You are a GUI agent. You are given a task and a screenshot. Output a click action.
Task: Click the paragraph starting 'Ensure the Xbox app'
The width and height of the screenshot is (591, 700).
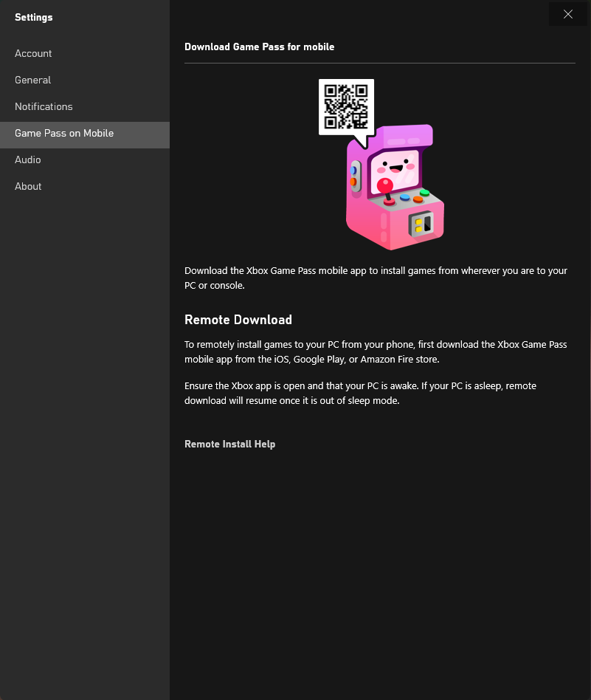click(360, 394)
